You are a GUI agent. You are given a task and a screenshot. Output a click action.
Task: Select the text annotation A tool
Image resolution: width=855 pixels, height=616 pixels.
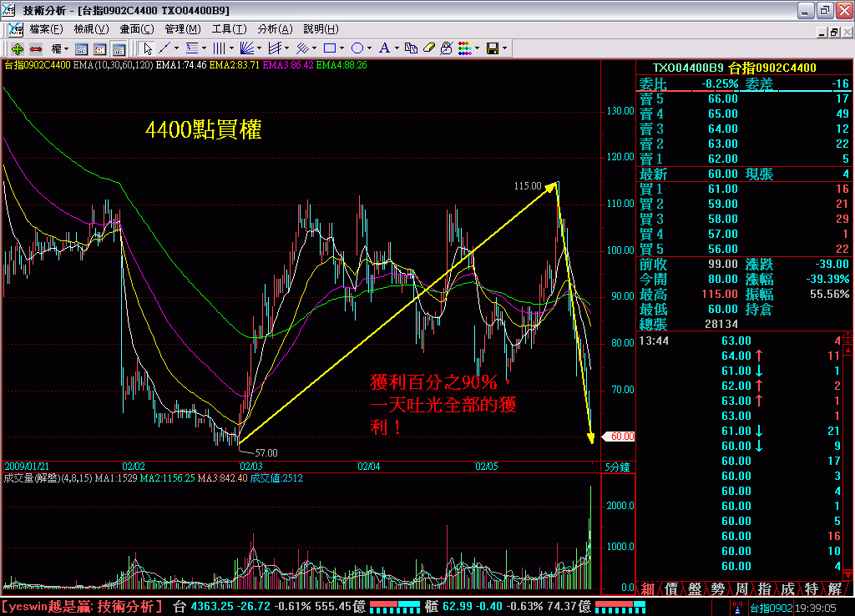click(x=384, y=48)
